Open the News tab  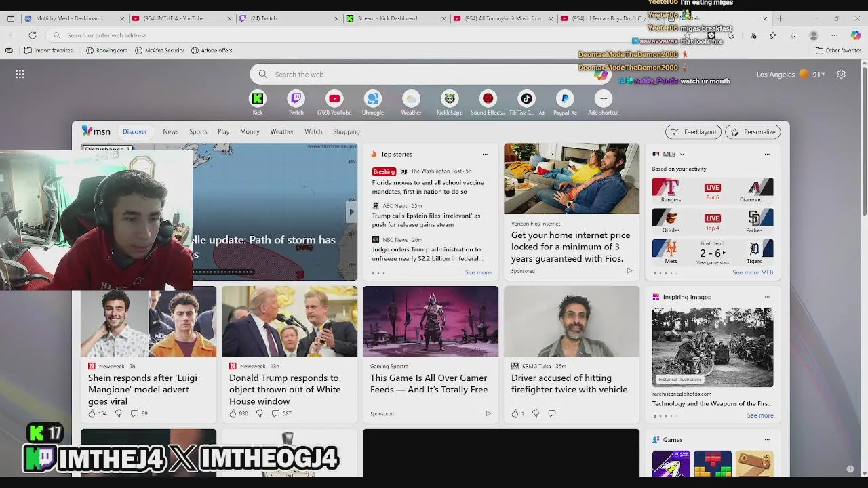(170, 131)
